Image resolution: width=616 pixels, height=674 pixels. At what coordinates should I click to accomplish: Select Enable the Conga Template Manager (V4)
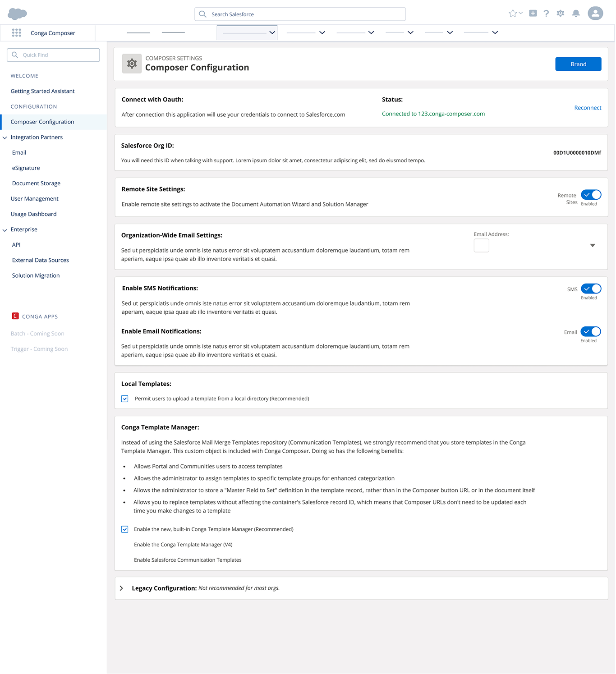click(183, 545)
